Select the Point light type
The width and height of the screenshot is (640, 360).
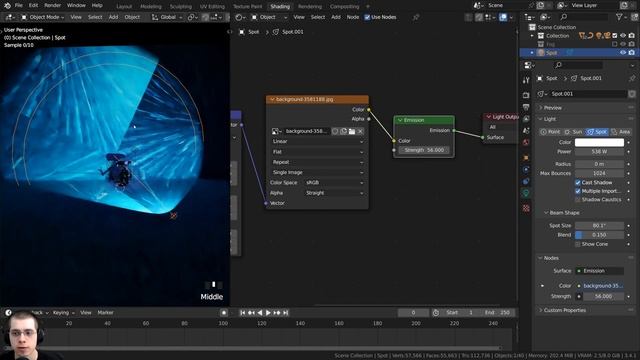550,132
